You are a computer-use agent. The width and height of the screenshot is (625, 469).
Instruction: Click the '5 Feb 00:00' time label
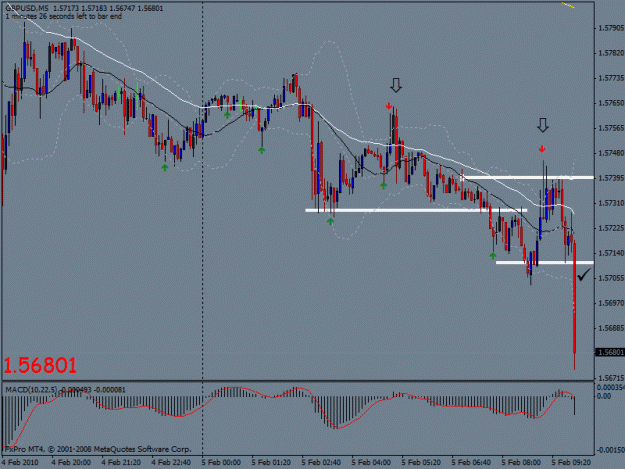[x=221, y=463]
